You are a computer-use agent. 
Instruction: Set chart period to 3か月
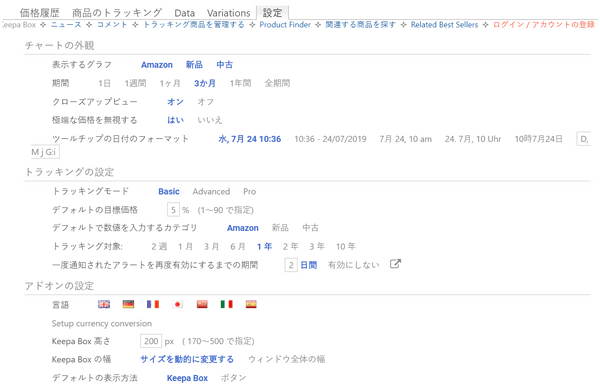(205, 83)
